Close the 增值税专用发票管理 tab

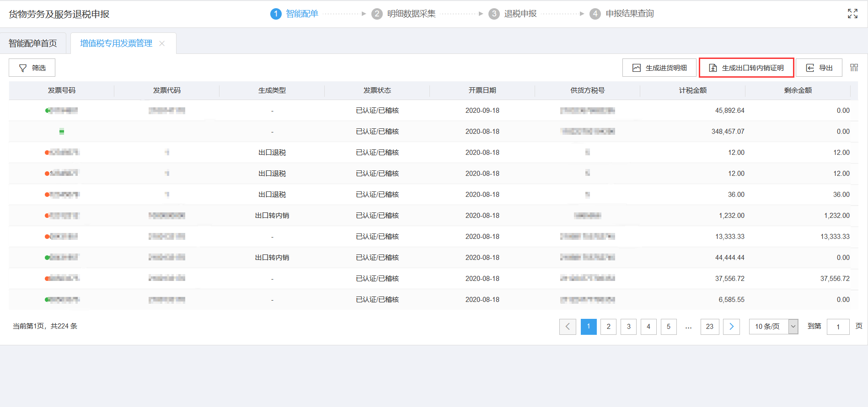(162, 43)
